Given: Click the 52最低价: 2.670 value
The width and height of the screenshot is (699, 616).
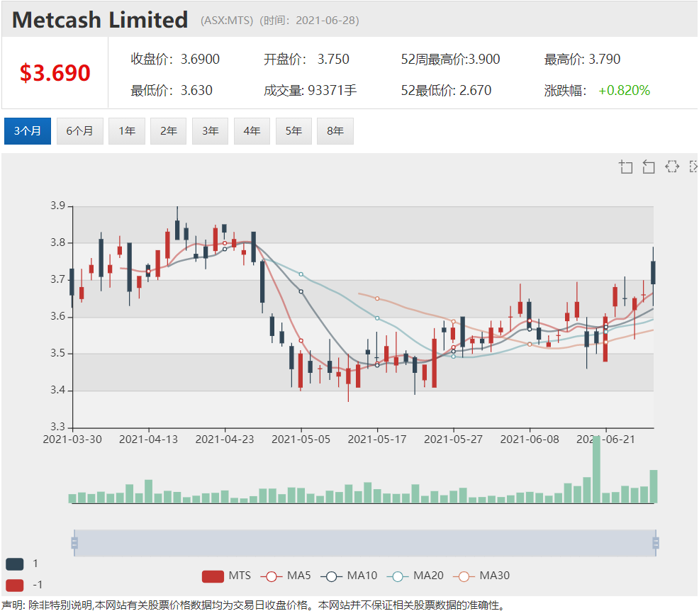Looking at the screenshot, I should point(446,91).
